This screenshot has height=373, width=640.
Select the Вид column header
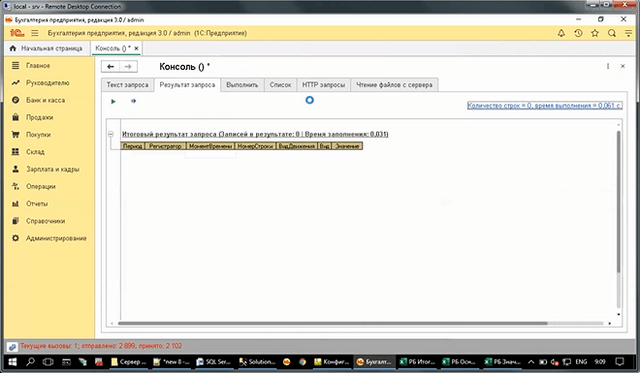click(x=324, y=146)
